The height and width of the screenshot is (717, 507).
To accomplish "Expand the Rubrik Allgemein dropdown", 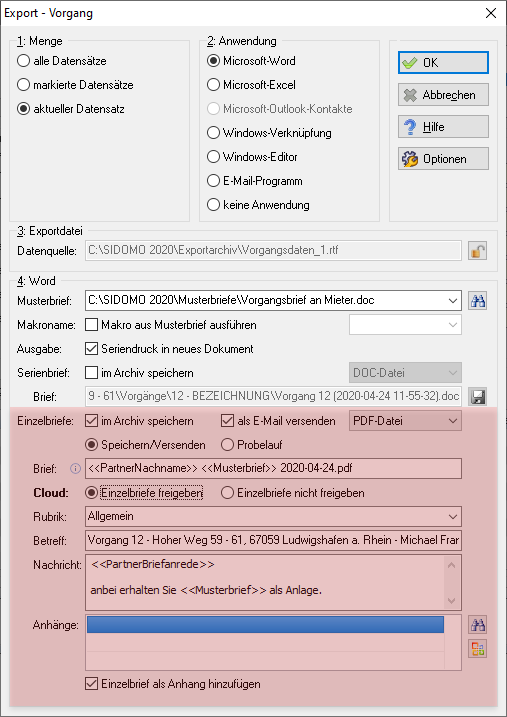I will click(x=453, y=517).
